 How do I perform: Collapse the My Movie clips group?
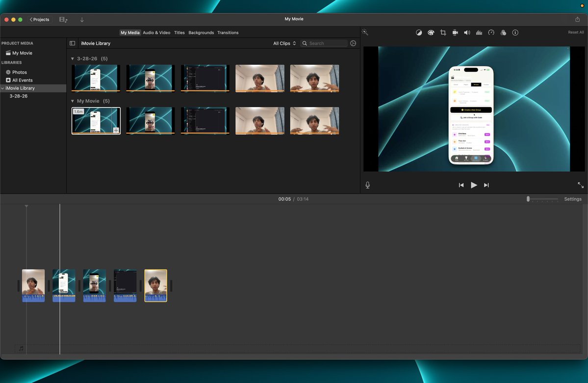pyautogui.click(x=73, y=101)
